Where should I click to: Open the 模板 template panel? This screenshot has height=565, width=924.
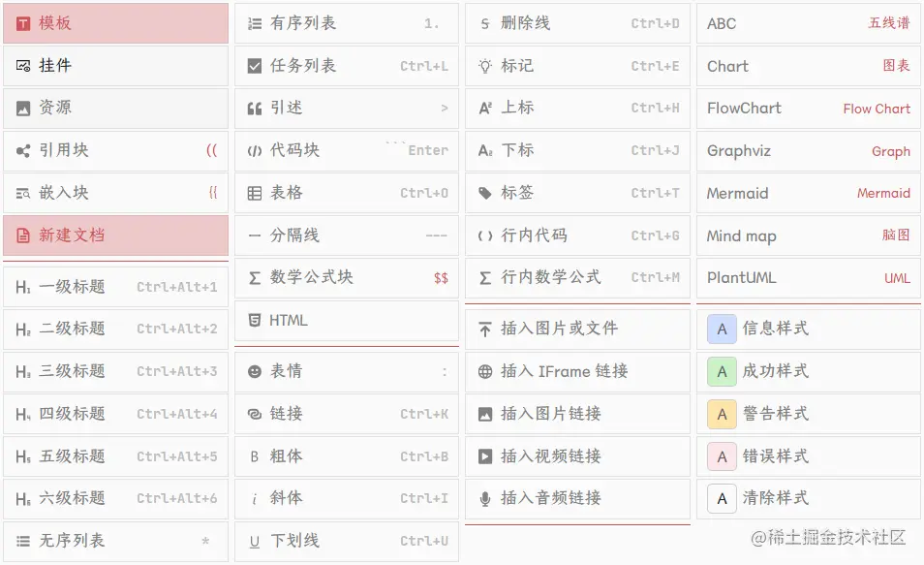tap(115, 22)
